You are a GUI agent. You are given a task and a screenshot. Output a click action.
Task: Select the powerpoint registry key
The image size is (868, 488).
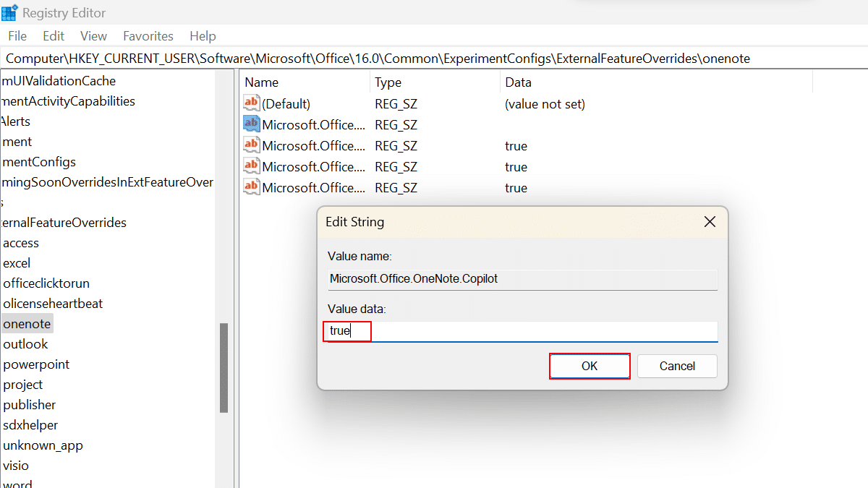coord(36,364)
